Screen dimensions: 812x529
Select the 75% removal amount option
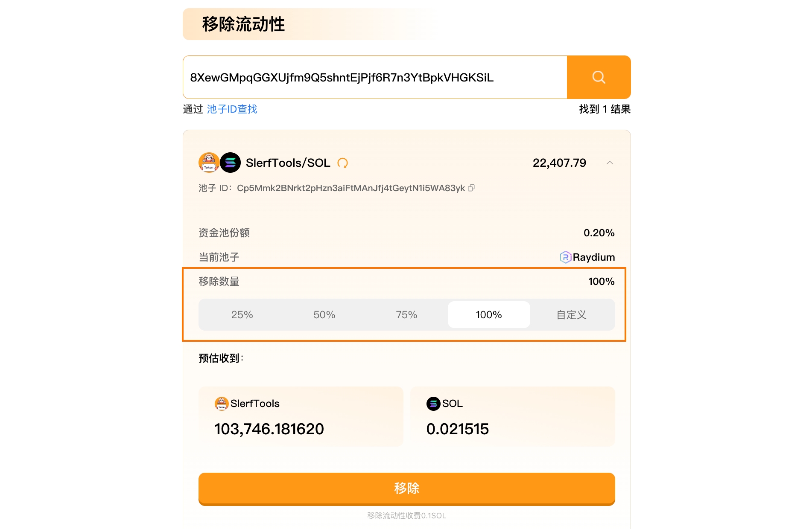click(x=406, y=315)
